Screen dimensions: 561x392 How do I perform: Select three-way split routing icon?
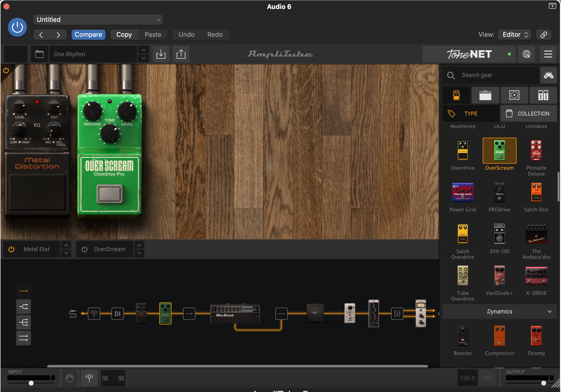coord(24,322)
